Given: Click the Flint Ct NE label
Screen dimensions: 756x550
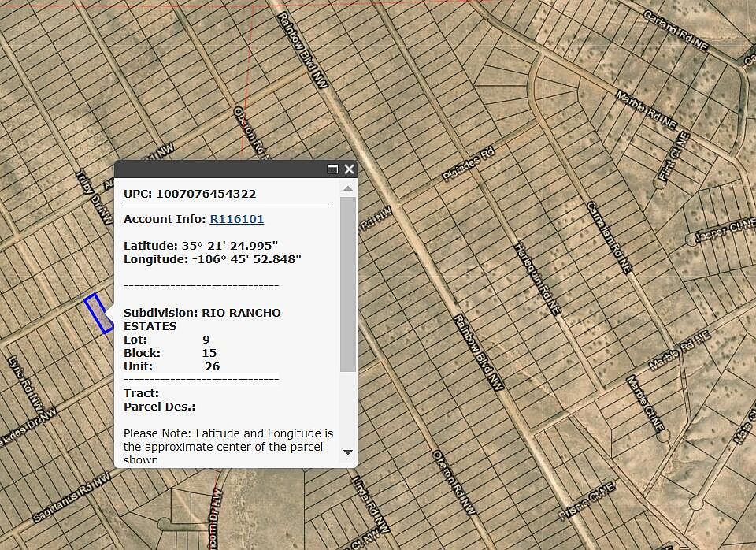Looking at the screenshot, I should point(674,158).
